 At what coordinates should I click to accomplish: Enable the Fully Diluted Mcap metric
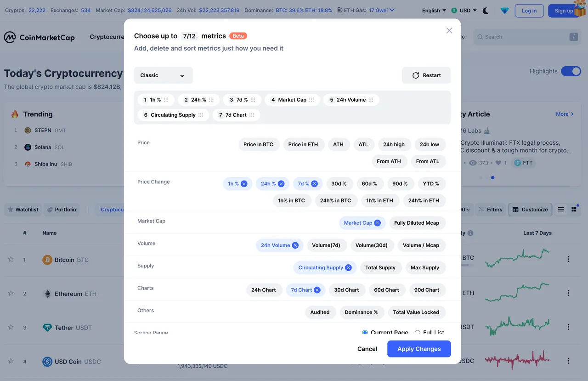[x=417, y=223]
